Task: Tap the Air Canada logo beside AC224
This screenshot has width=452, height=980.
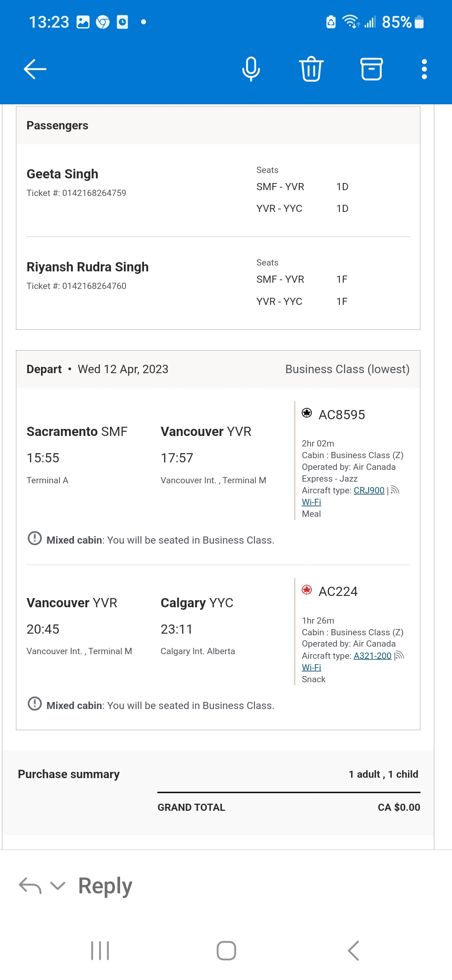Action: coord(307,590)
